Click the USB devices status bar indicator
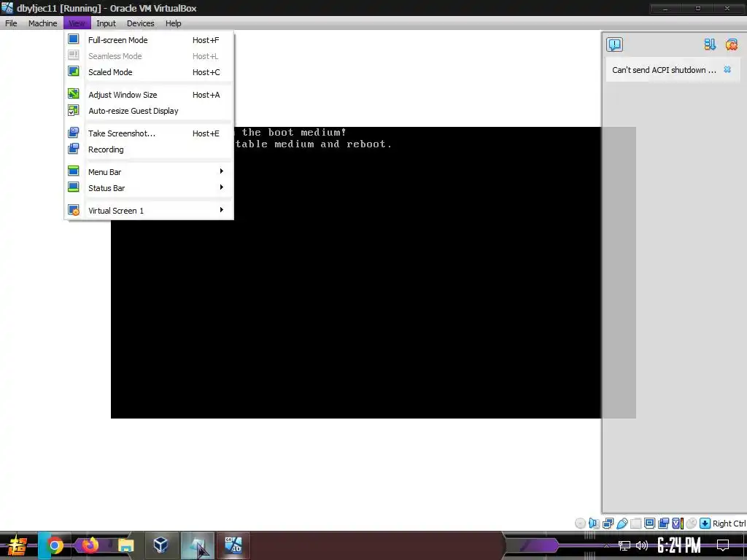The width and height of the screenshot is (747, 560). pyautogui.click(x=622, y=524)
